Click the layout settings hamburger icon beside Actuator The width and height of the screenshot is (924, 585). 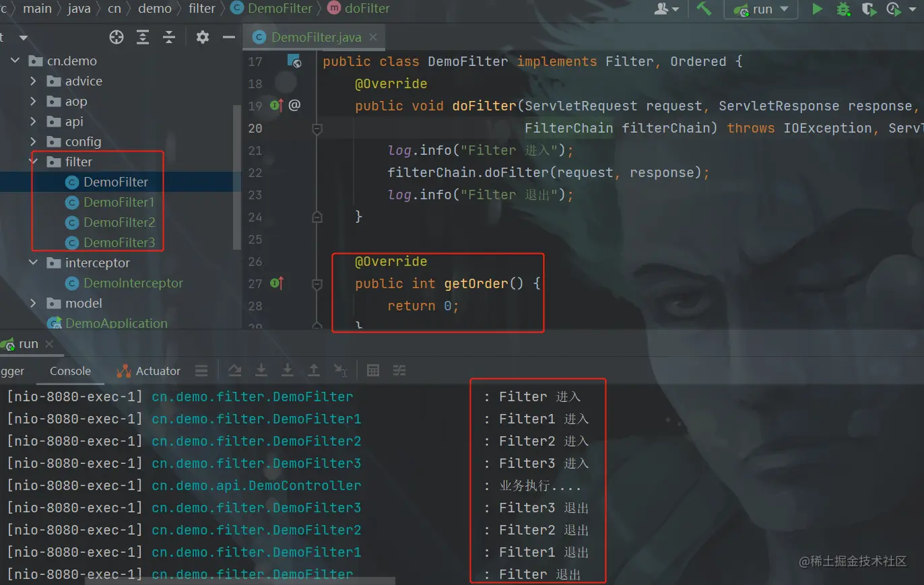click(x=201, y=371)
